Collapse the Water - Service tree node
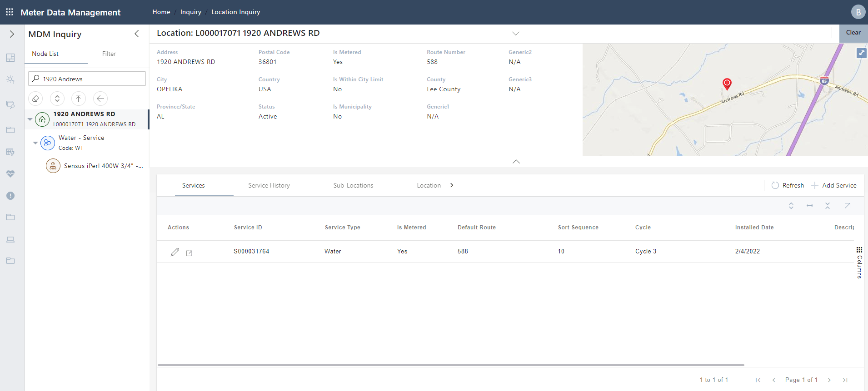The width and height of the screenshot is (868, 391). pos(35,143)
